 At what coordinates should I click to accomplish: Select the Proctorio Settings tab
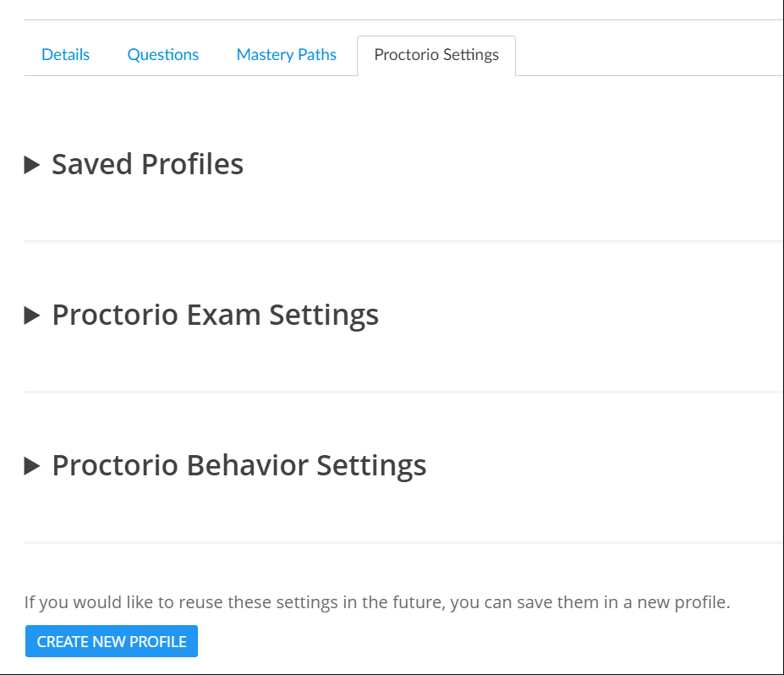pyautogui.click(x=436, y=54)
